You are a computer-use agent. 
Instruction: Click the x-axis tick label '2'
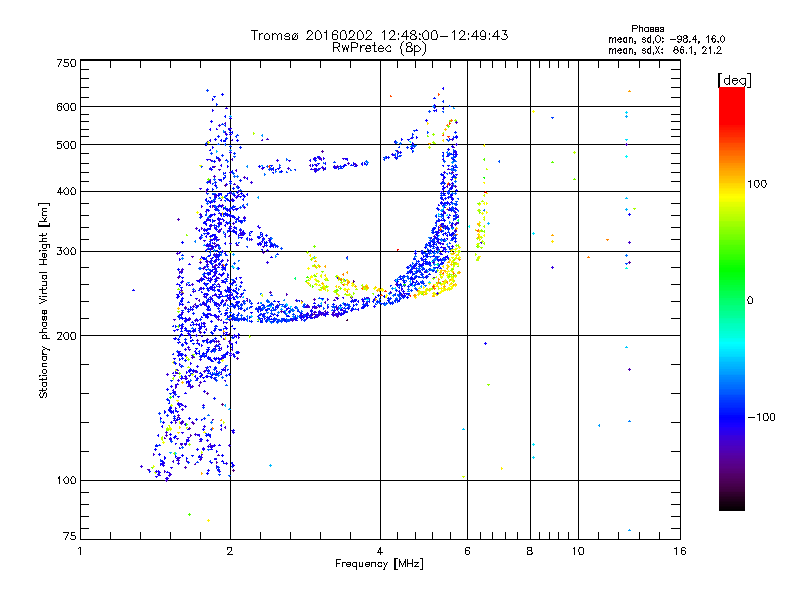(230, 551)
